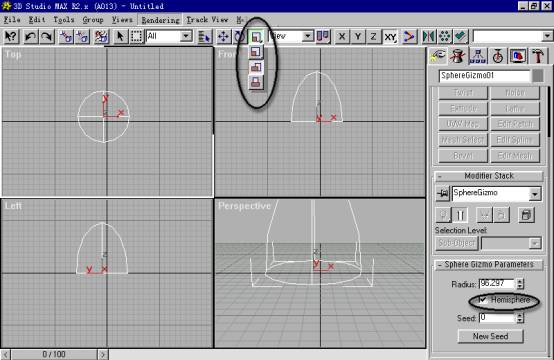Viewport: 554px width, 360px height.
Task: Open the SphereGizmo modifier stack dropdown
Action: [x=535, y=194]
